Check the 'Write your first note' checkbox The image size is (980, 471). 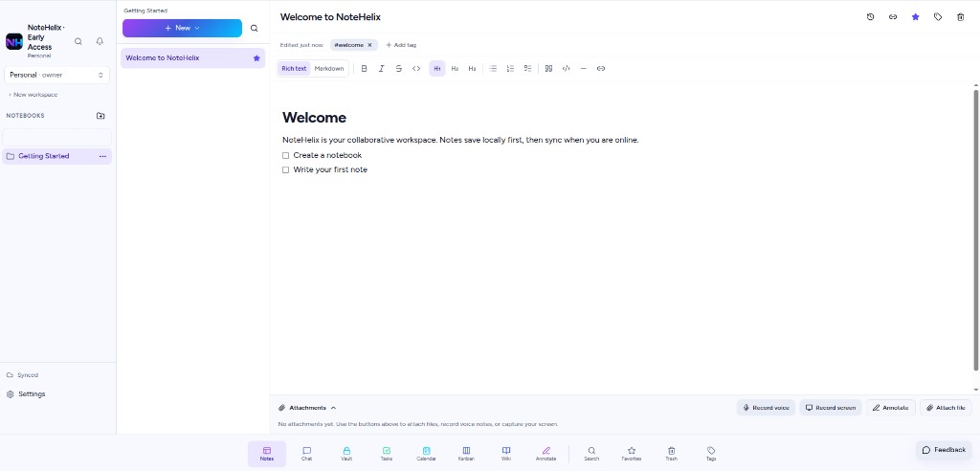pyautogui.click(x=285, y=169)
